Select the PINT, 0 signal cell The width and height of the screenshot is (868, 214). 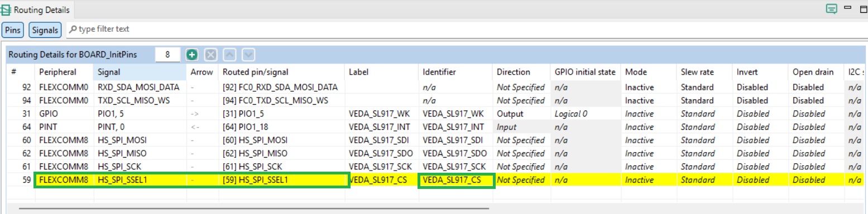coord(140,127)
